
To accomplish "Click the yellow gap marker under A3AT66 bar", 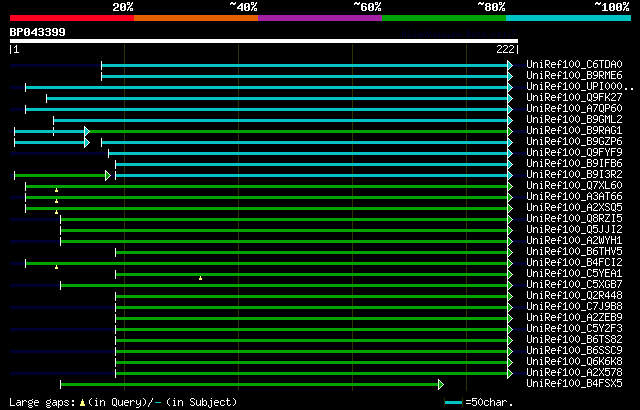I will click(x=56, y=201).
